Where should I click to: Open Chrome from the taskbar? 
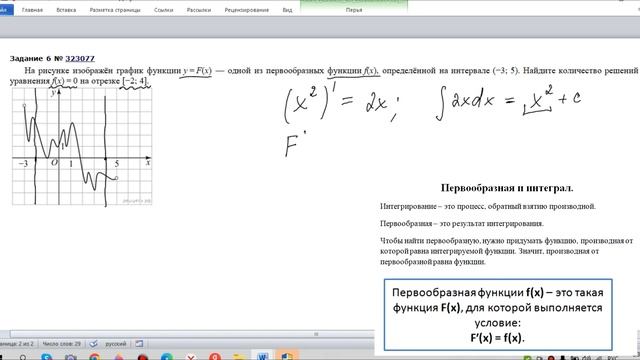pos(94,358)
